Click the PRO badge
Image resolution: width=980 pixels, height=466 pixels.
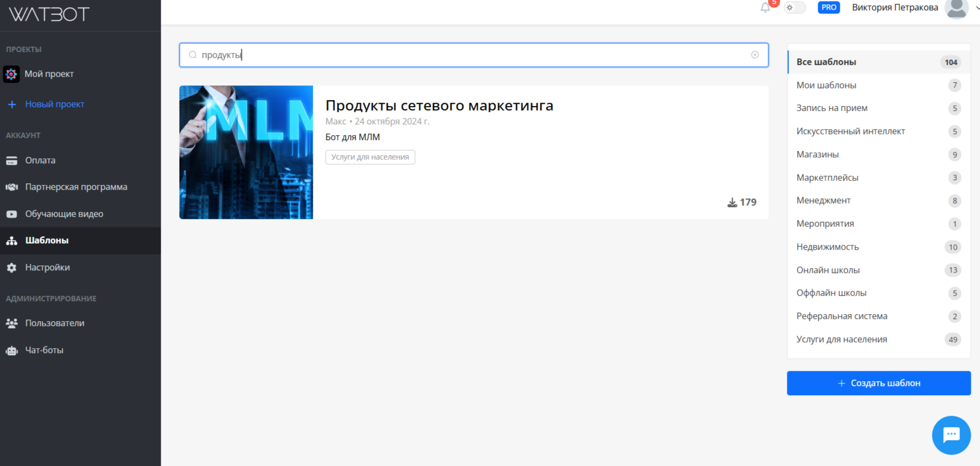pyautogui.click(x=828, y=8)
